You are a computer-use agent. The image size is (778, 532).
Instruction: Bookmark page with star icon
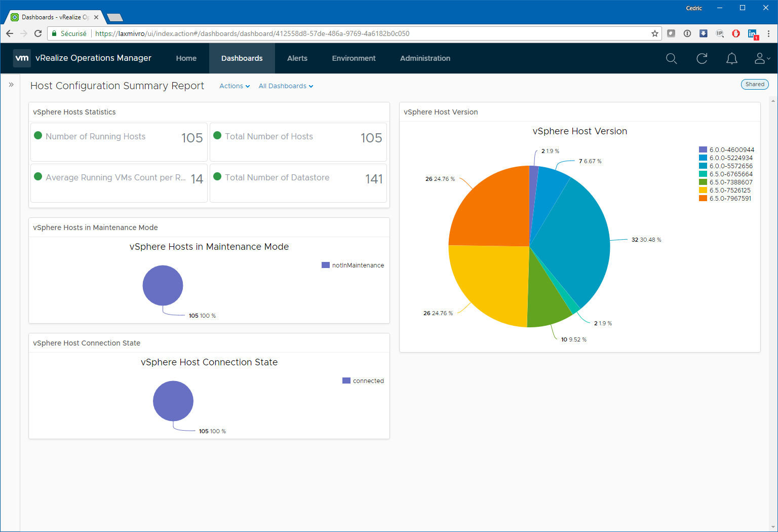(x=655, y=33)
